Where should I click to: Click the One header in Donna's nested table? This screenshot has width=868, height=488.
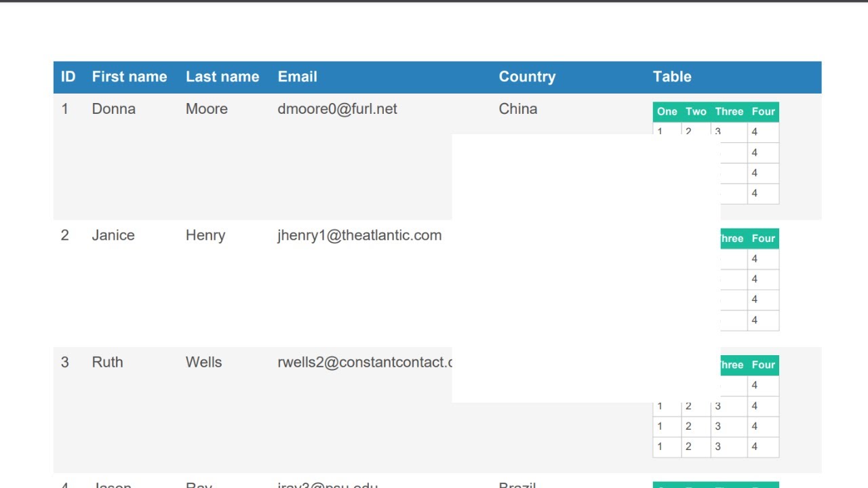point(667,112)
